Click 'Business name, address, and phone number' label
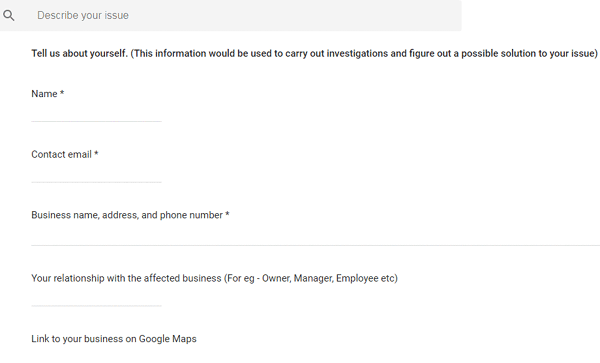 [130, 215]
